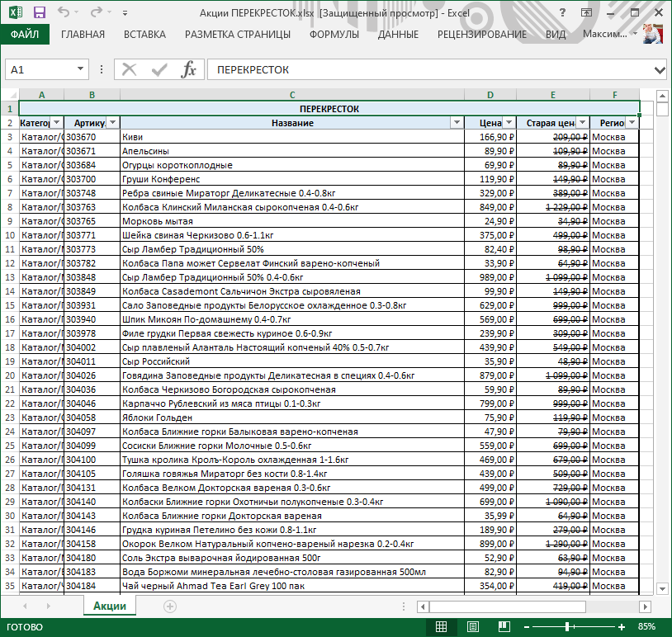This screenshot has height=637, width=672.
Task: Open the ФОРМУЛЫ ribbon tab
Action: click(334, 34)
